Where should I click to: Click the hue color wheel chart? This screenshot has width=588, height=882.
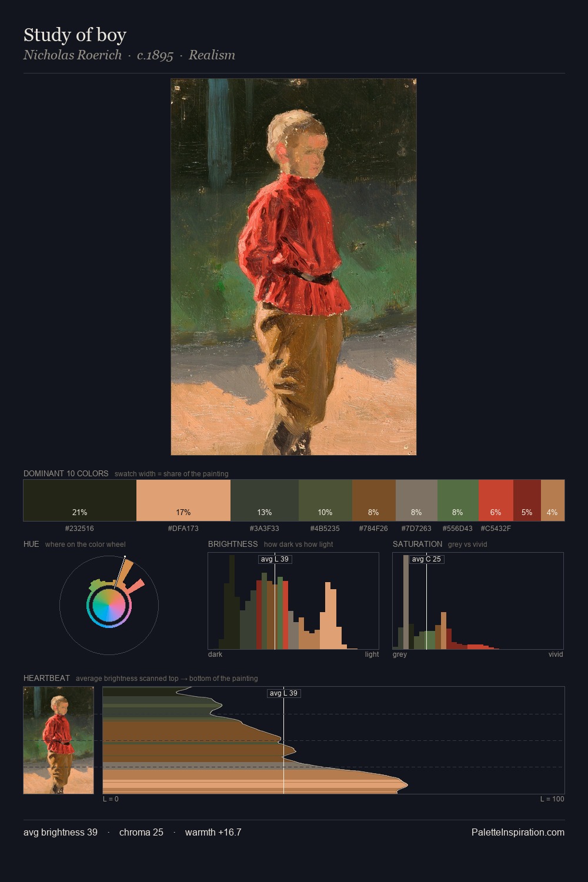(x=109, y=604)
